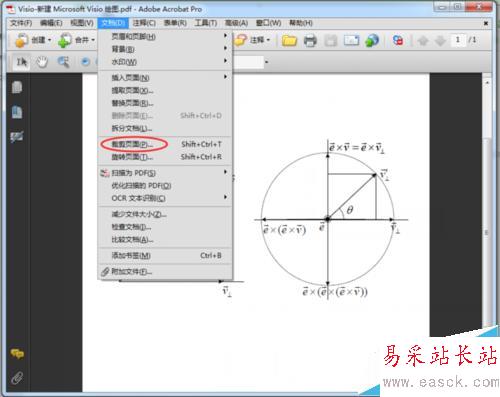Expand the 注释 toolbar dropdown arrow
Screen dimensions: 500x397
pyautogui.click(x=268, y=40)
